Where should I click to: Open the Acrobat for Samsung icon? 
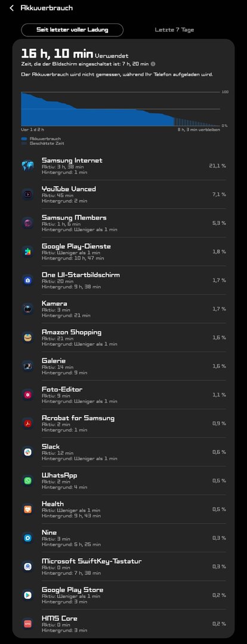point(27,423)
